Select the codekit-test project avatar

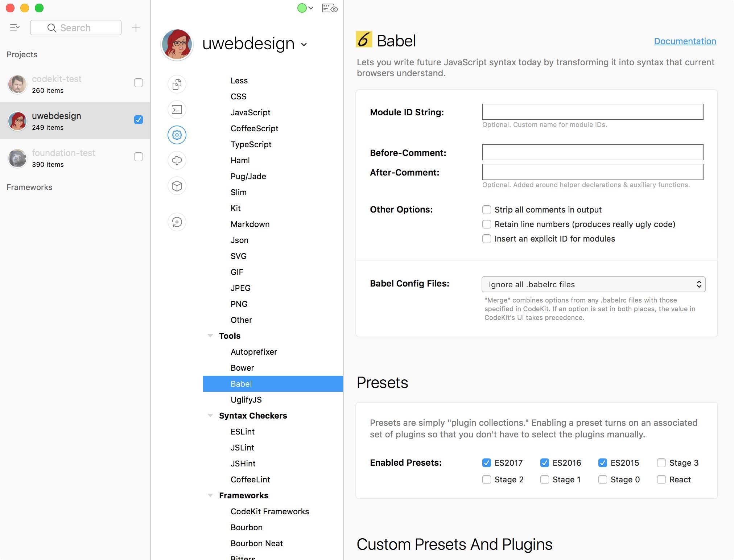[x=17, y=84]
